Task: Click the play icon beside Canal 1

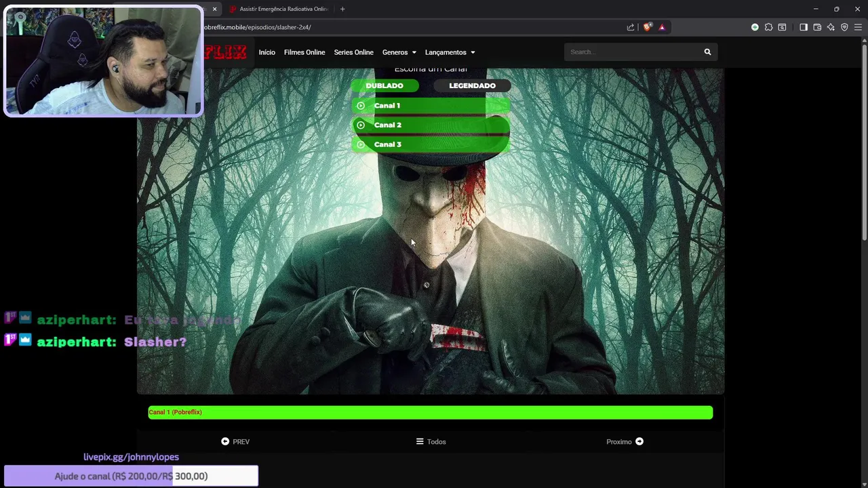Action: tap(361, 106)
